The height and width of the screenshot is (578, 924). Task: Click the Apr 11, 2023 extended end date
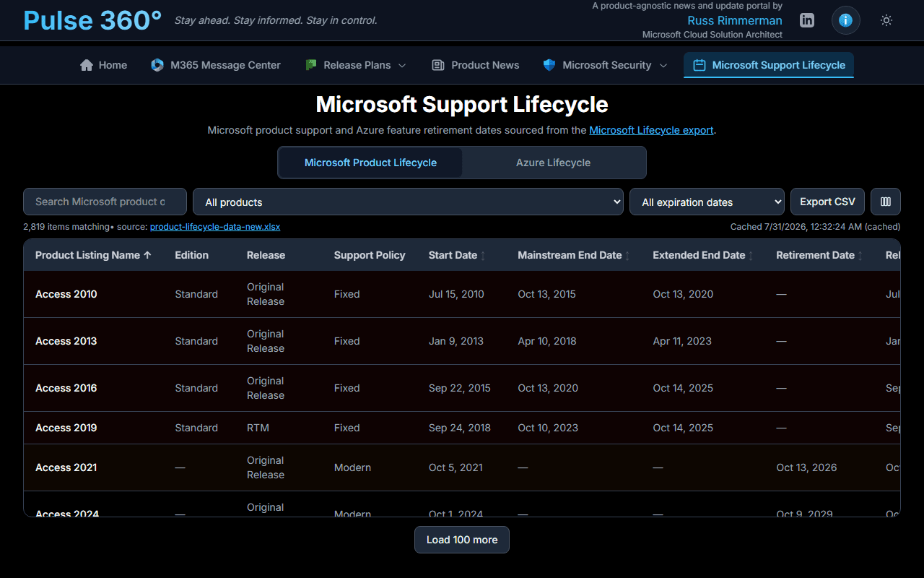point(682,341)
